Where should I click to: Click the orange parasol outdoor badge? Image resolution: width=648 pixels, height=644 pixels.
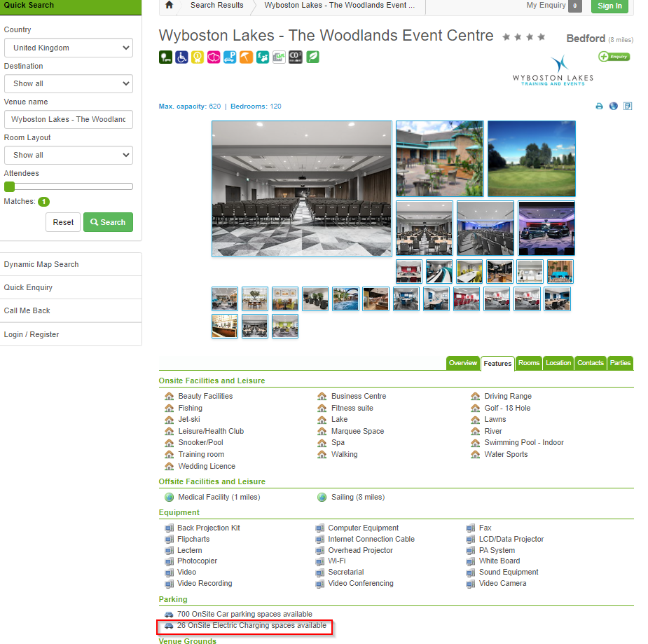click(247, 57)
